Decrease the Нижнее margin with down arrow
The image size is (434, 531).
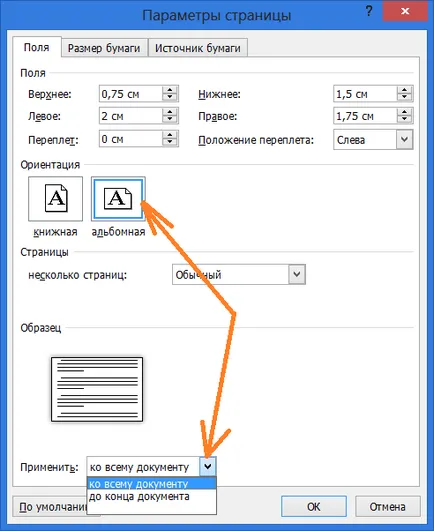(404, 97)
